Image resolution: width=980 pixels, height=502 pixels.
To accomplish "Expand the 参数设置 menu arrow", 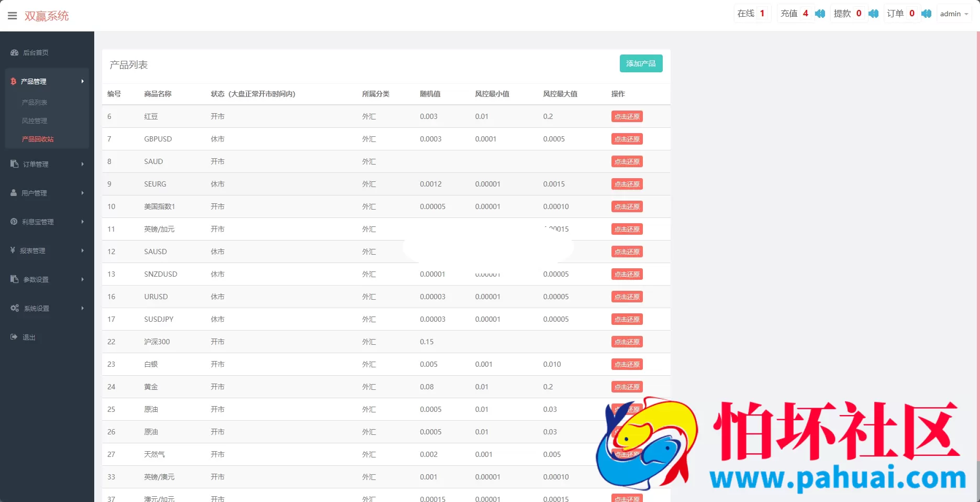I will click(x=82, y=279).
